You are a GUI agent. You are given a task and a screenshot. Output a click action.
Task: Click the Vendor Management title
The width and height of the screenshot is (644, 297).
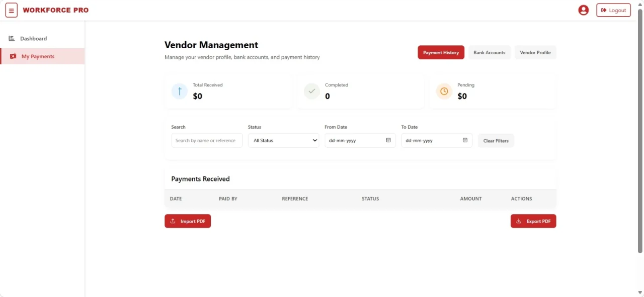pyautogui.click(x=211, y=45)
